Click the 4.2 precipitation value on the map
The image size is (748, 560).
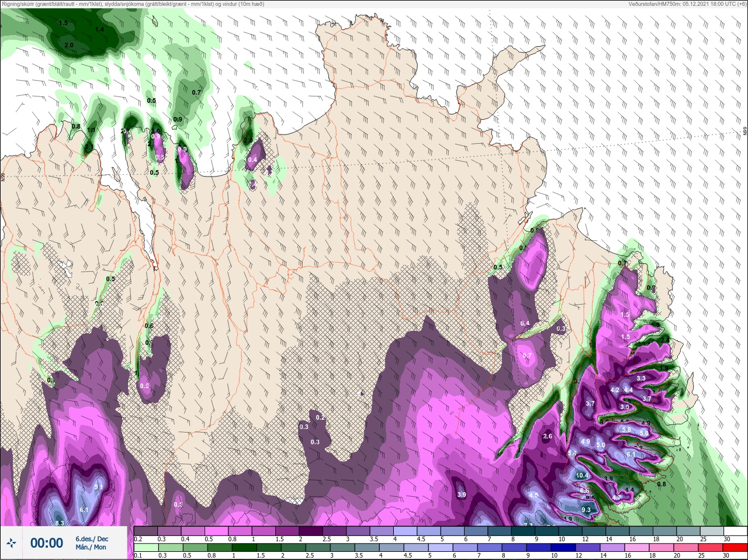615,390
